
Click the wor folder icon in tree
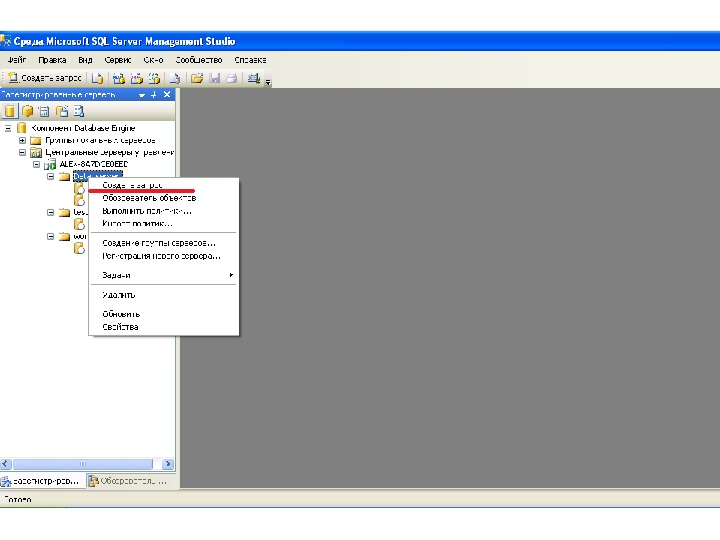(64, 236)
